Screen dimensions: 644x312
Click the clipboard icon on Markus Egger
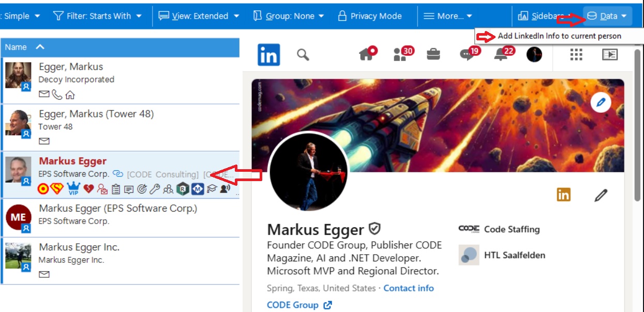116,189
